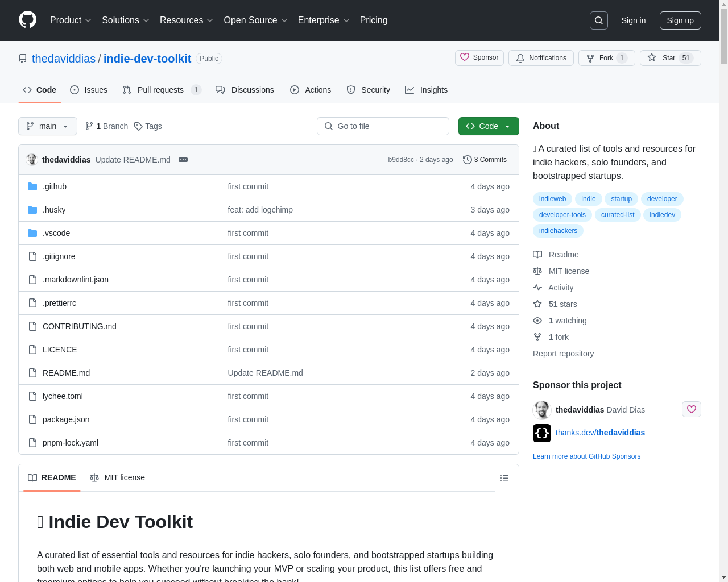
Task: Open README outline list icon
Action: pos(504,478)
